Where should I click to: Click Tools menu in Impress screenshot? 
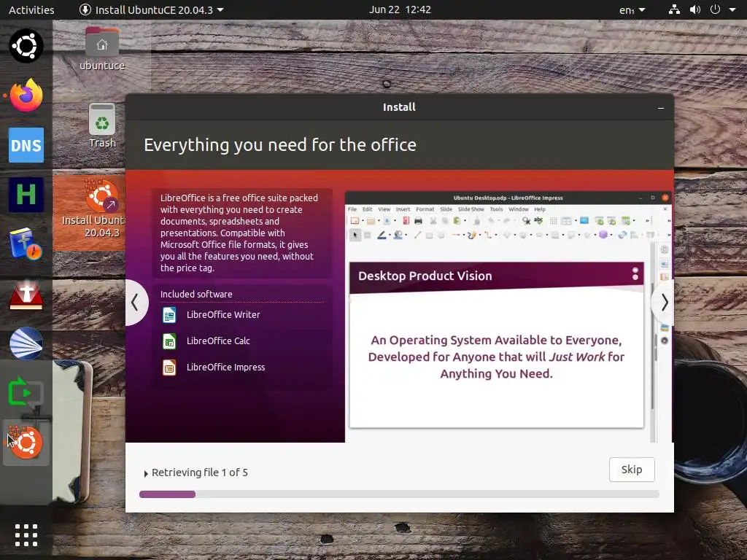tap(496, 209)
